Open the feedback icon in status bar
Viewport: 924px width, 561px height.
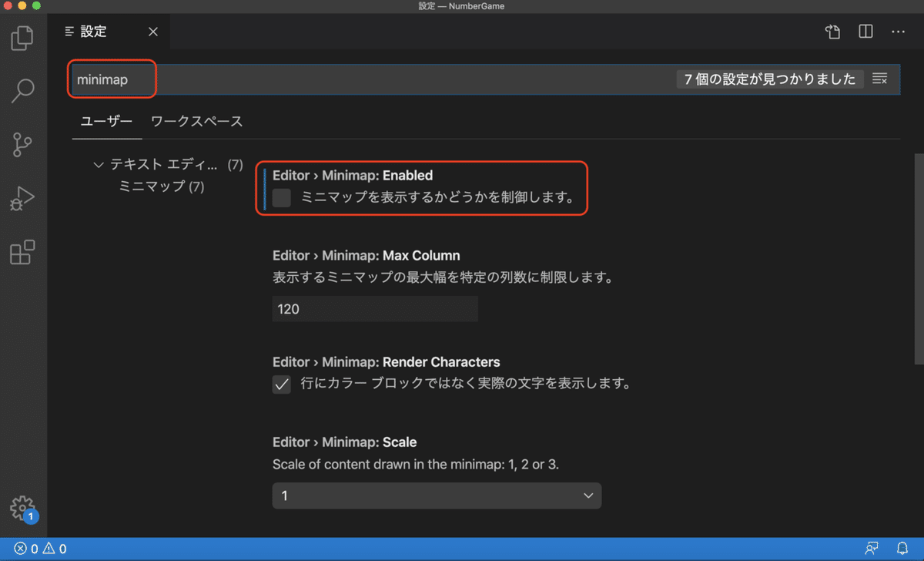(x=872, y=549)
